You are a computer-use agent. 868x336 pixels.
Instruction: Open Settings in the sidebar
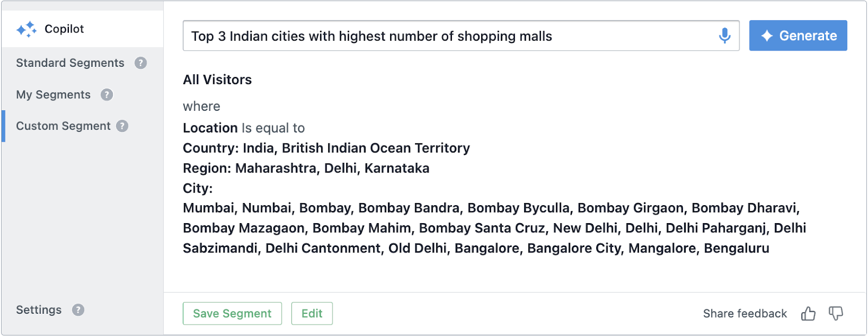[39, 310]
